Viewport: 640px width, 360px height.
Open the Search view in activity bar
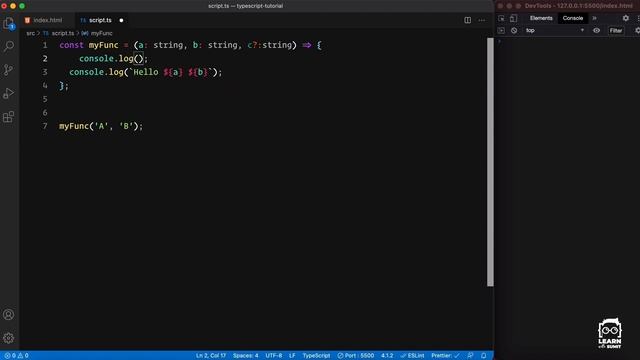(x=9, y=46)
